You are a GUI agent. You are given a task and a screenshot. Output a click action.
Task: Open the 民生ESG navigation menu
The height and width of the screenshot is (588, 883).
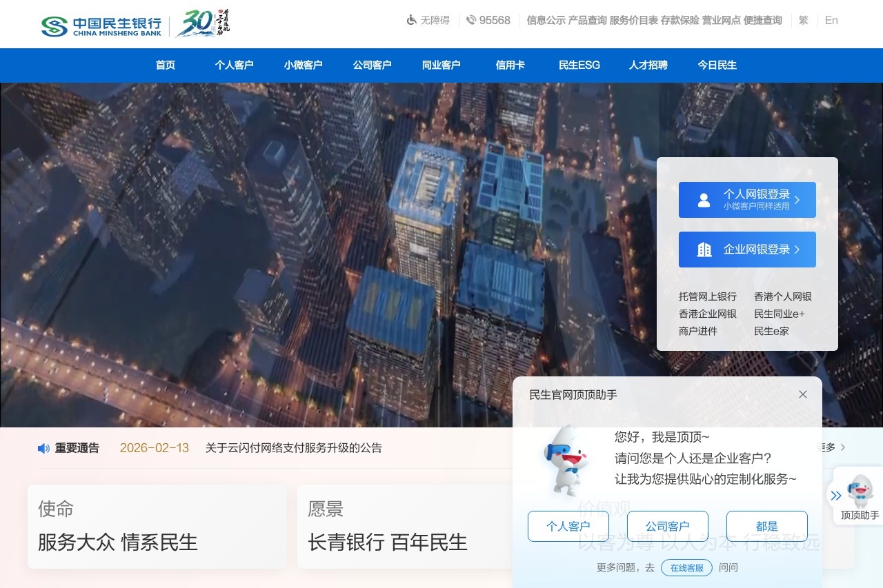(579, 65)
